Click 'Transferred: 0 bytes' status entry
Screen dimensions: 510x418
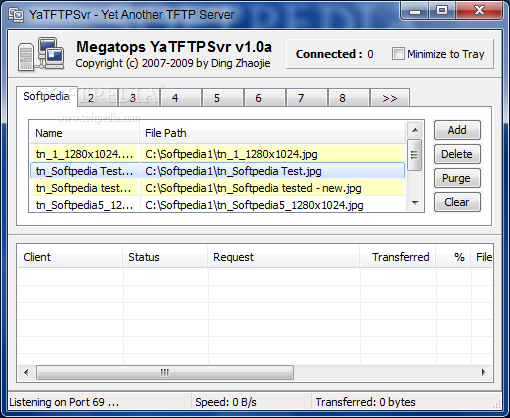click(x=365, y=402)
